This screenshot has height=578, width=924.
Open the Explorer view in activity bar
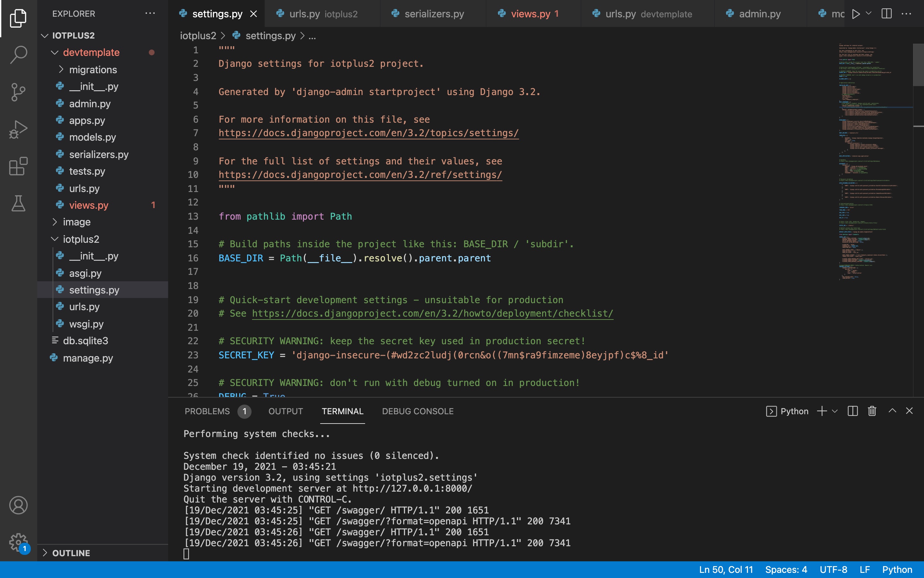click(x=18, y=18)
